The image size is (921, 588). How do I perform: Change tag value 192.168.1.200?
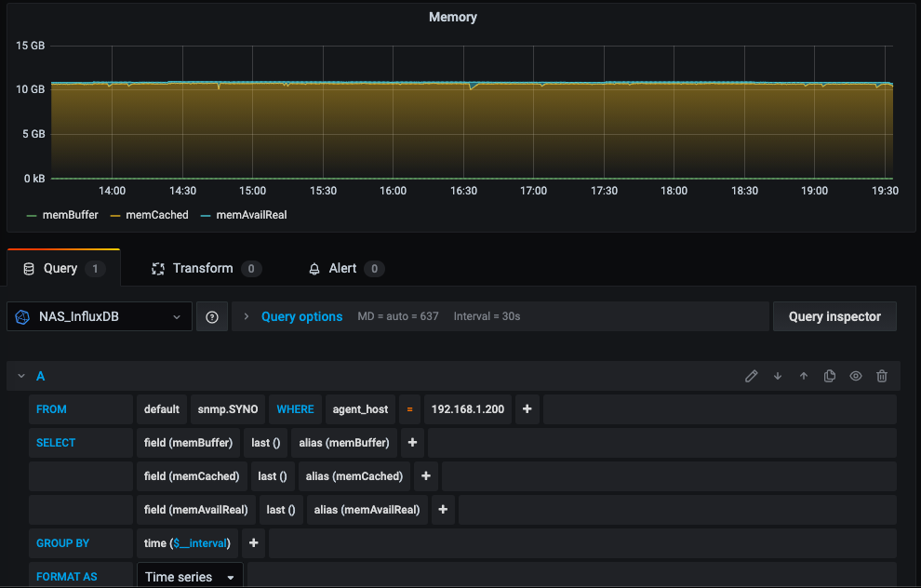[468, 409]
